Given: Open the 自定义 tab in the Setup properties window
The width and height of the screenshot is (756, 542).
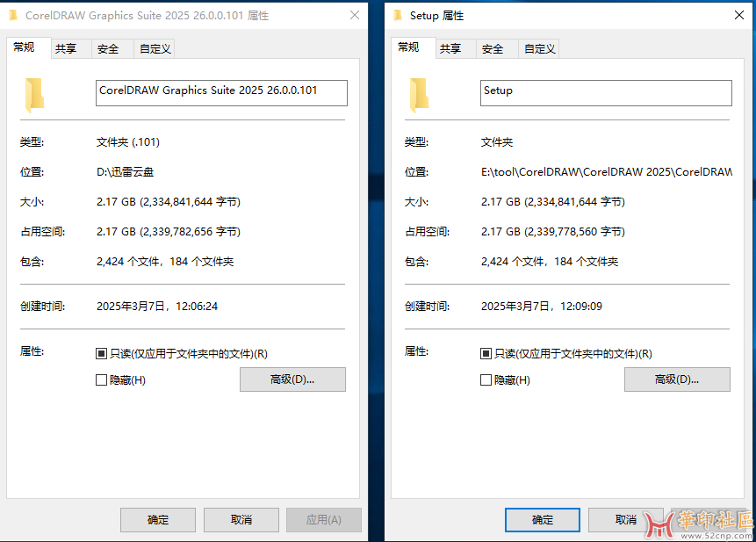Looking at the screenshot, I should [538, 48].
